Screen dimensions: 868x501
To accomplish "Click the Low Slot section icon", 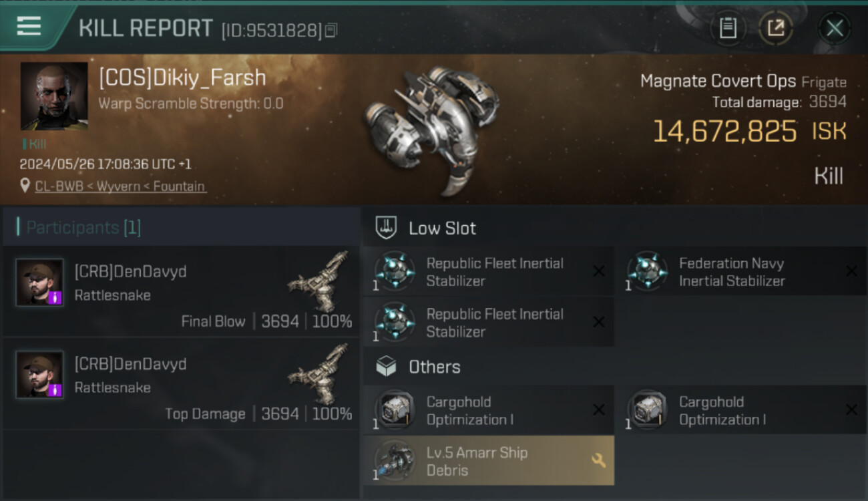I will pos(387,228).
